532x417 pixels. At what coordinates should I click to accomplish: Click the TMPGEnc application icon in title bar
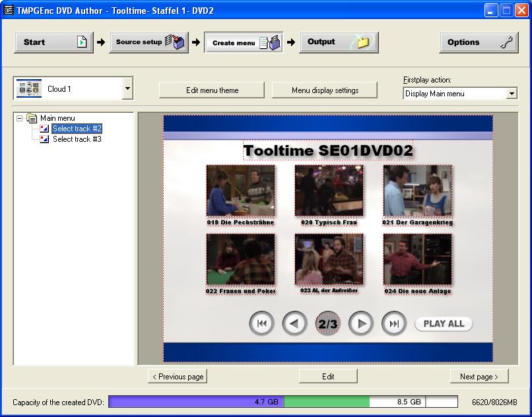(8, 11)
